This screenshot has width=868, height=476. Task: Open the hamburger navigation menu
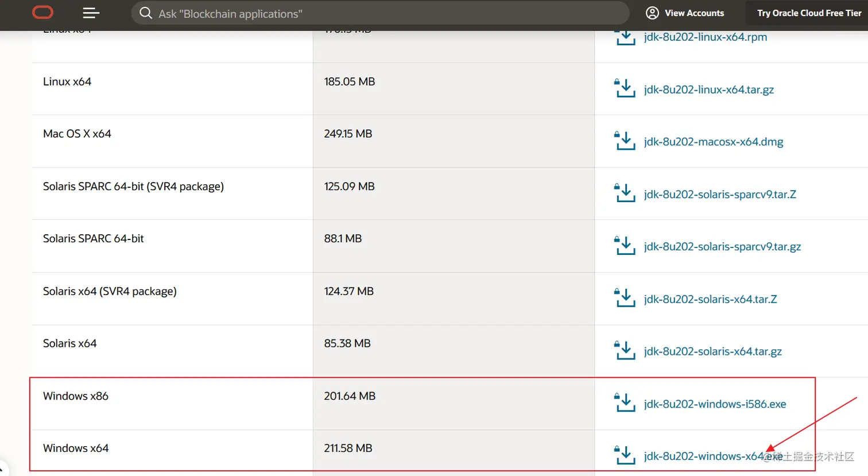pos(91,13)
